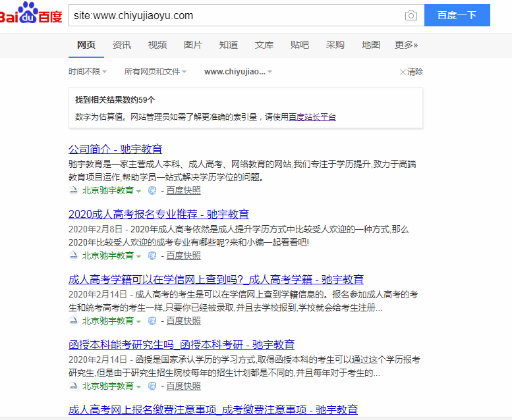
Task: Click the 百度一下 search button
Action: click(457, 15)
